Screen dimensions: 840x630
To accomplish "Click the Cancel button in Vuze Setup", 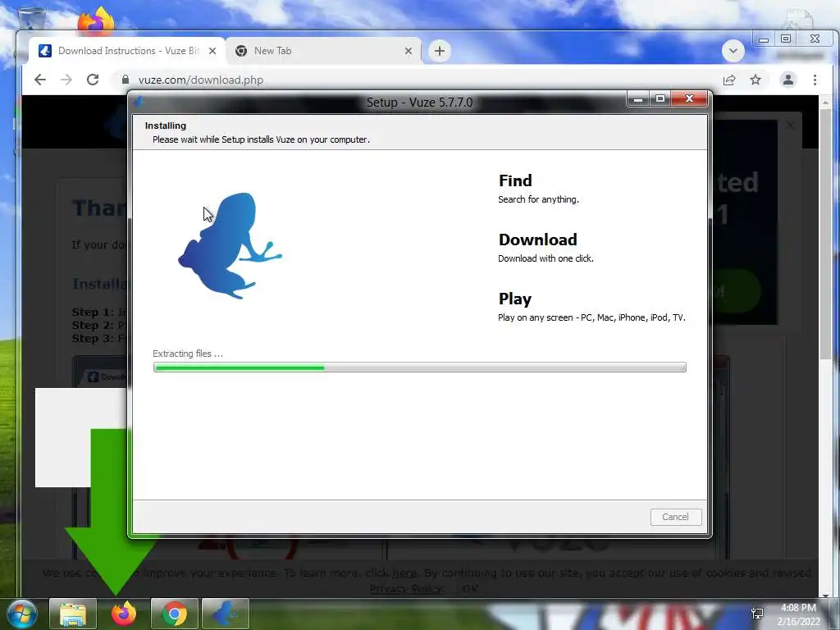I will click(676, 517).
